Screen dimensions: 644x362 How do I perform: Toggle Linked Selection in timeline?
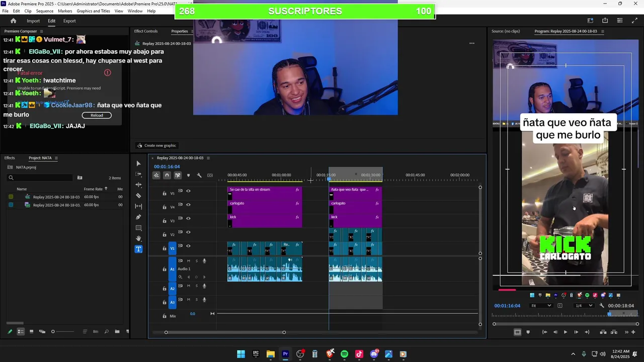tap(178, 175)
